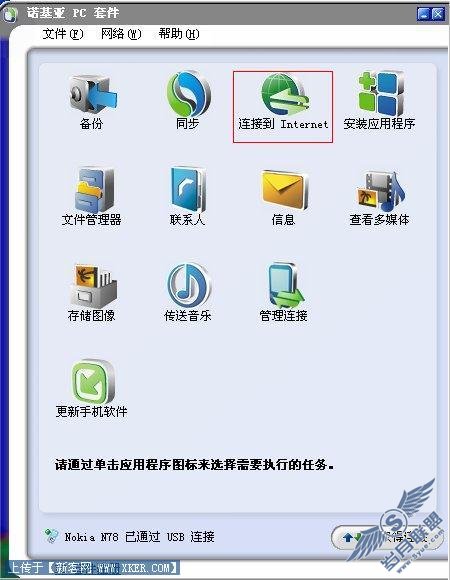This screenshot has height=580, width=450.
Task: Launch 查看多媒体 multimedia viewer
Action: [x=380, y=191]
